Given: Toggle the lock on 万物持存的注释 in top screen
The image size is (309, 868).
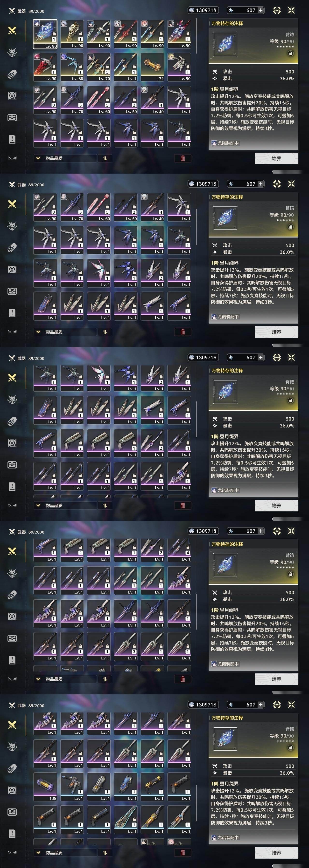Looking at the screenshot, I should click(290, 53).
